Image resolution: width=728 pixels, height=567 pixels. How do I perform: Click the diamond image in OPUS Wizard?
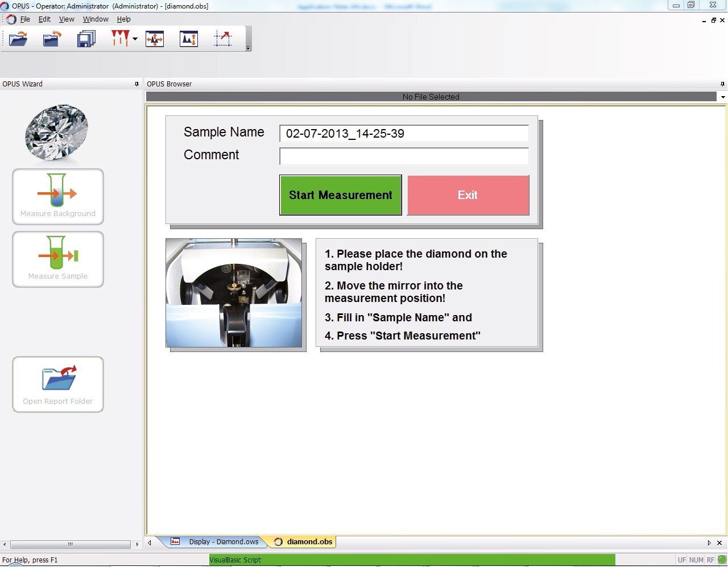pos(57,132)
